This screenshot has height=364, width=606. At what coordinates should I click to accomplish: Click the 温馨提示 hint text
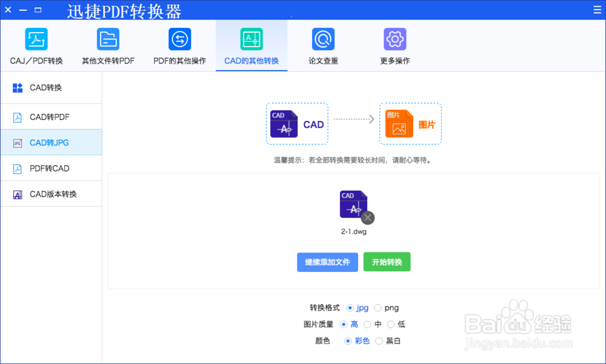tap(353, 160)
